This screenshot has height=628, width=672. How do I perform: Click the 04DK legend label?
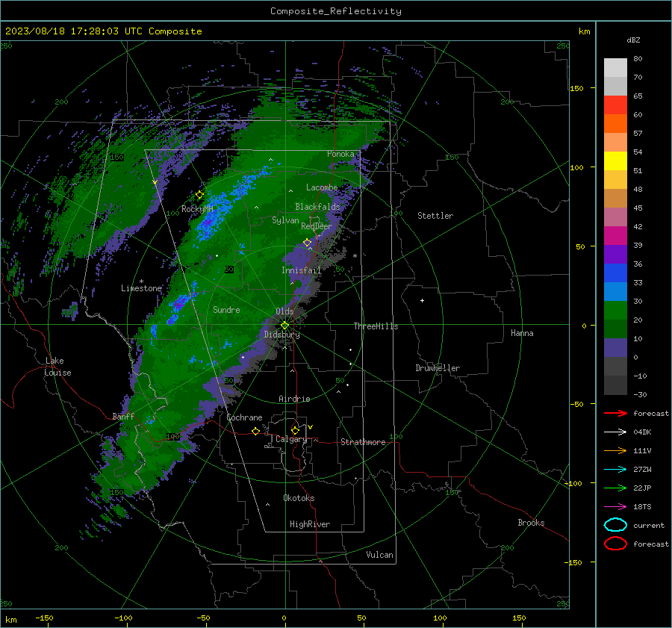click(642, 432)
